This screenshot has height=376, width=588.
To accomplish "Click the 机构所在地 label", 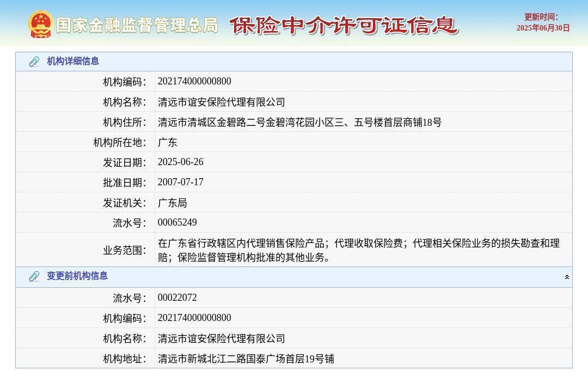I will coord(120,142).
